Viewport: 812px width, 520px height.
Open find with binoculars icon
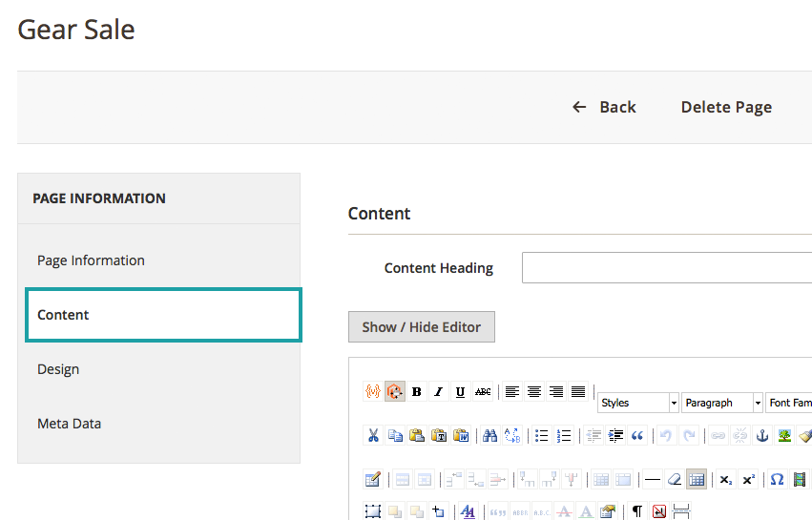[489, 435]
